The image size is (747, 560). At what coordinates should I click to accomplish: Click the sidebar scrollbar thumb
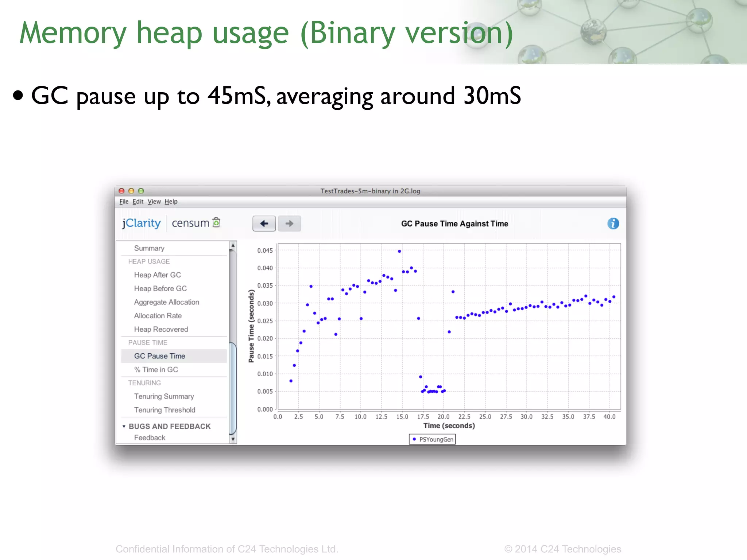(233, 389)
